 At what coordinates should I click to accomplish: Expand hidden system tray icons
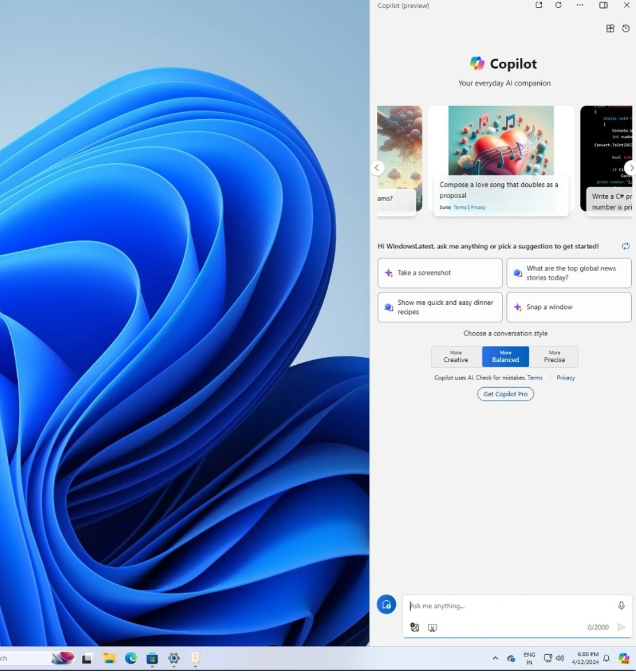click(495, 658)
